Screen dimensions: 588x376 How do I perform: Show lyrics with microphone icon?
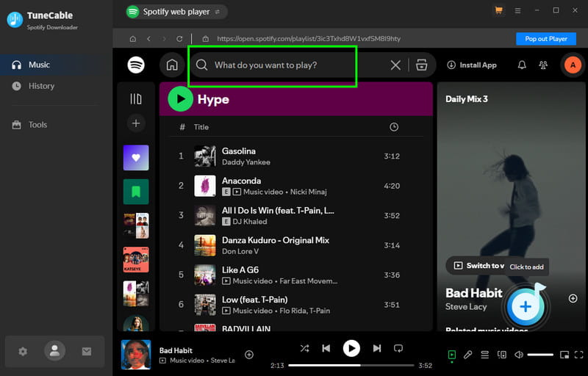467,355
